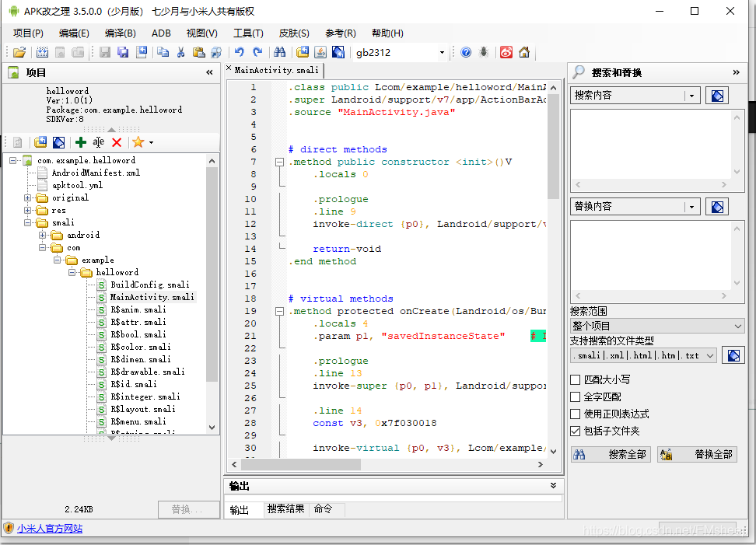Click the editor vertical scrollbar thumb
The image size is (756, 545).
click(553, 146)
